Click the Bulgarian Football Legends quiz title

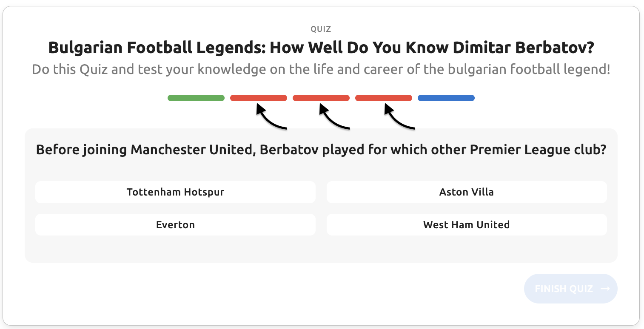click(x=321, y=48)
